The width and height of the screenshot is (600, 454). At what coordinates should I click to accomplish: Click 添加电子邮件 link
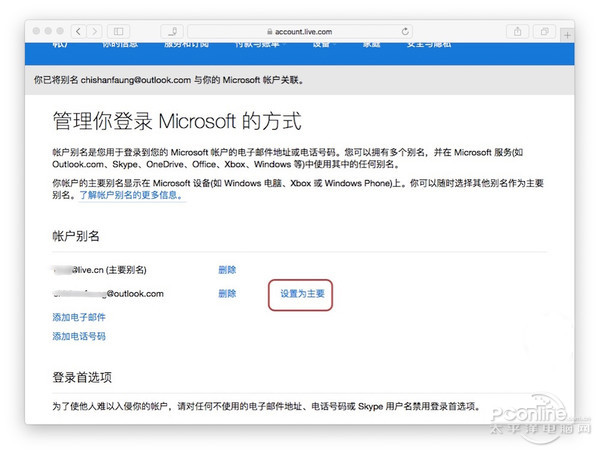(x=79, y=317)
